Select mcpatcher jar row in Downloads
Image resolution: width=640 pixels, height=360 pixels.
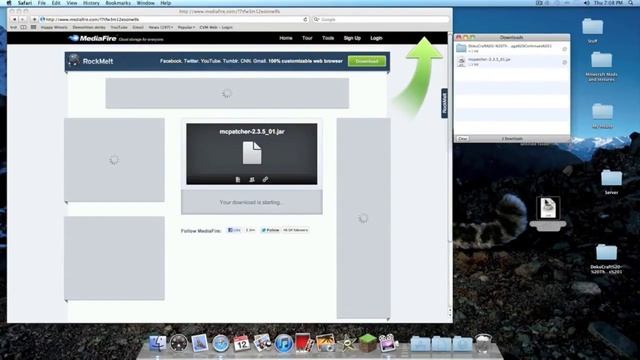(512, 62)
